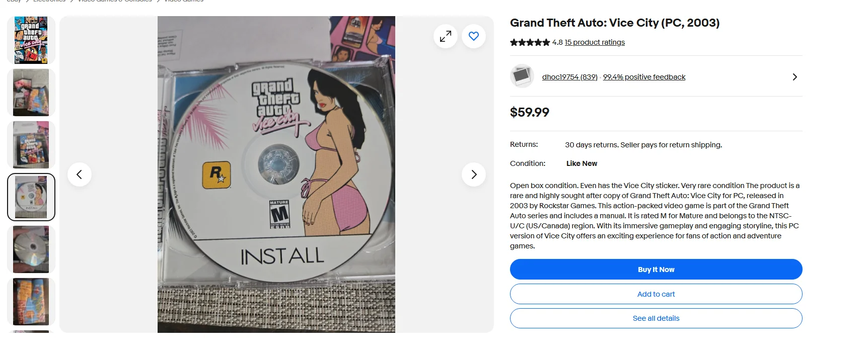View the 99.4% positive feedback link
This screenshot has height=357, width=868.
(644, 77)
